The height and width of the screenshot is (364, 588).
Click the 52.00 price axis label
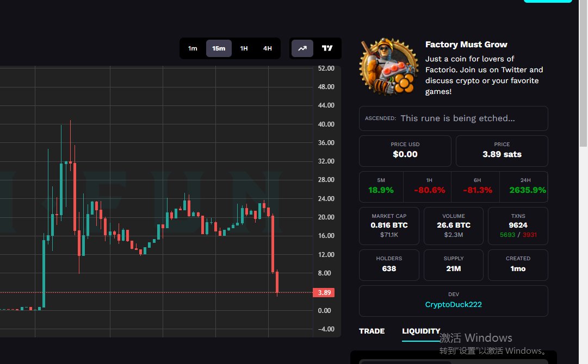pyautogui.click(x=326, y=68)
